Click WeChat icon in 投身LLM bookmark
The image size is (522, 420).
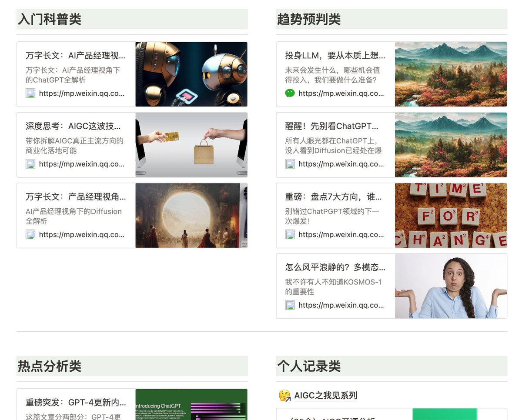(x=290, y=93)
